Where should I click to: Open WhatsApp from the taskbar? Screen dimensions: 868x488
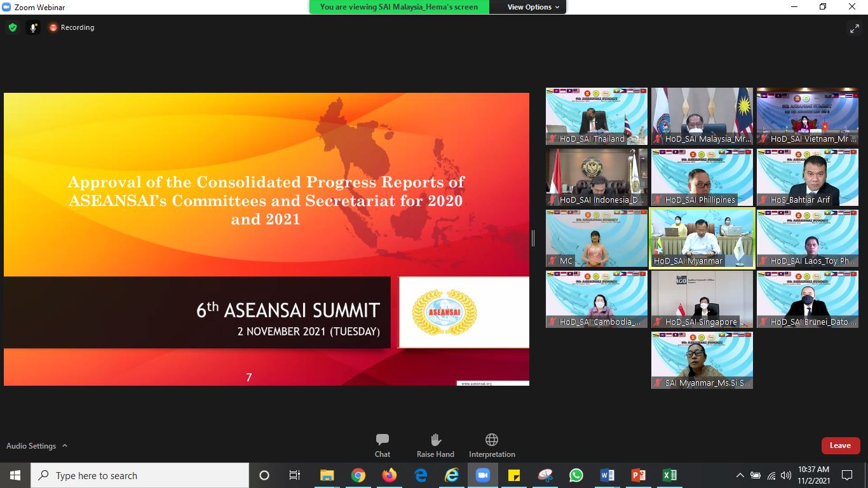[576, 475]
